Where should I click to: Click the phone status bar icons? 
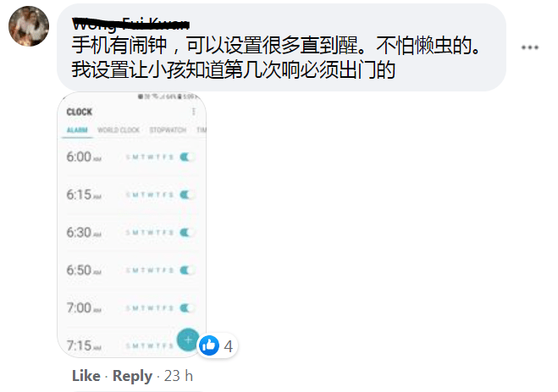(x=167, y=97)
